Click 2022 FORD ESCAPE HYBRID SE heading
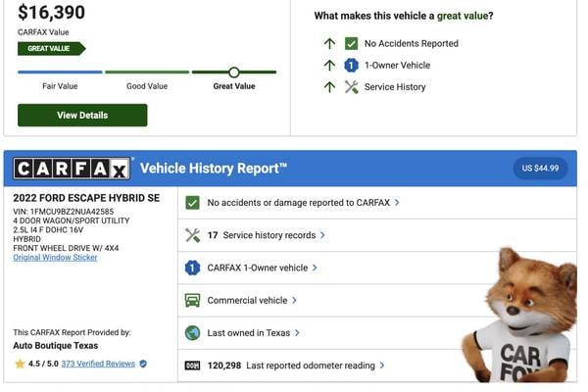This screenshot has height=392, width=588. [86, 198]
